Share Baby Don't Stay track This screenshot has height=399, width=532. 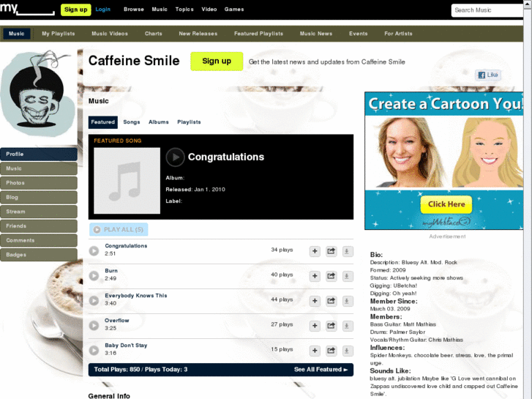point(331,351)
